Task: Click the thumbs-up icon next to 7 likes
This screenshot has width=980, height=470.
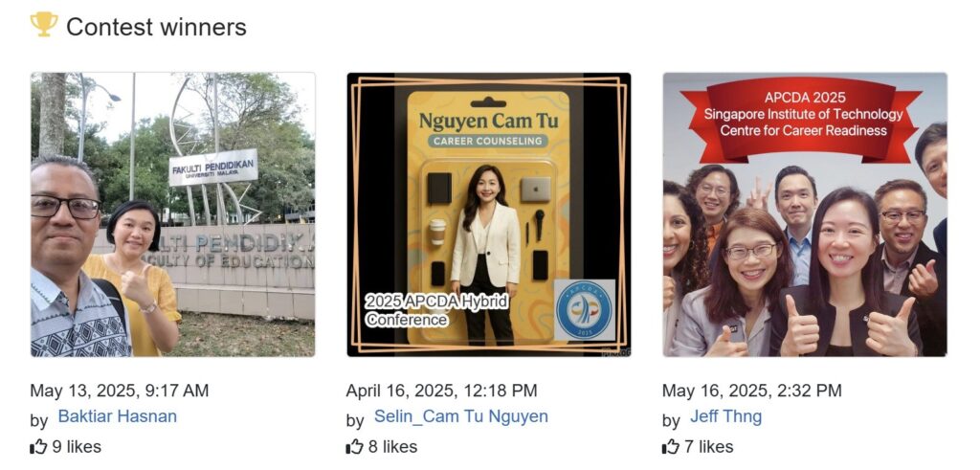Action: click(671, 446)
